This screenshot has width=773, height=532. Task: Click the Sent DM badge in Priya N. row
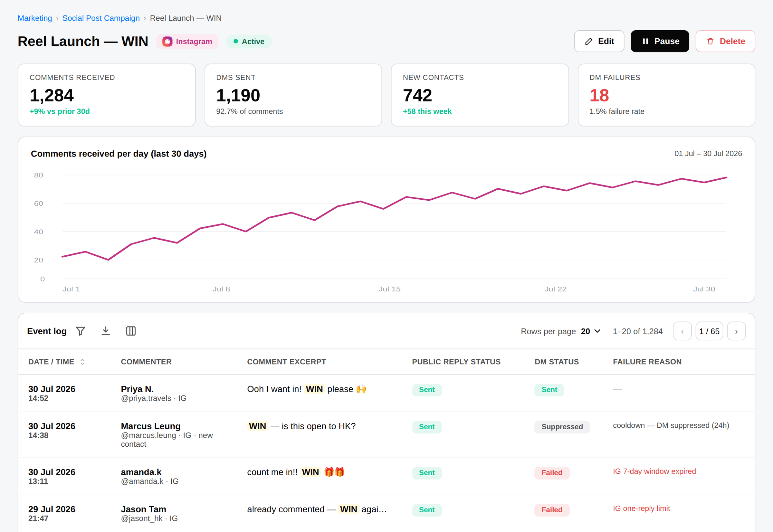(x=549, y=390)
